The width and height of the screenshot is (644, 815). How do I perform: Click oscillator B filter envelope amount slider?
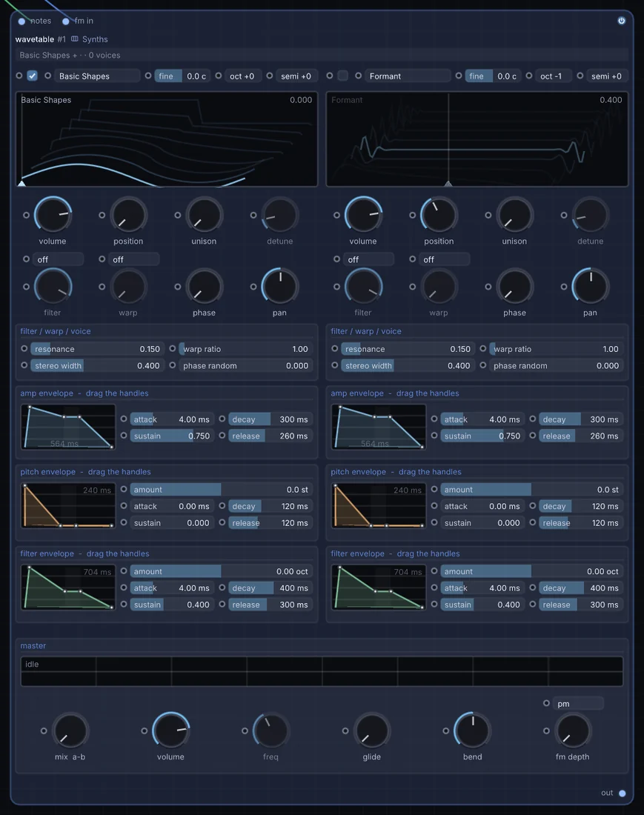point(531,571)
